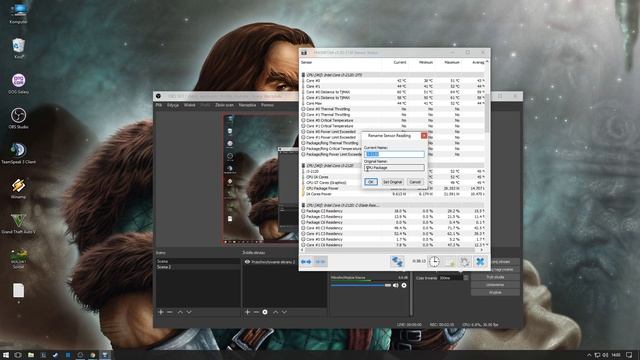The image size is (640, 360).
Task: Open the Windows Start menu
Action: pos(6,355)
